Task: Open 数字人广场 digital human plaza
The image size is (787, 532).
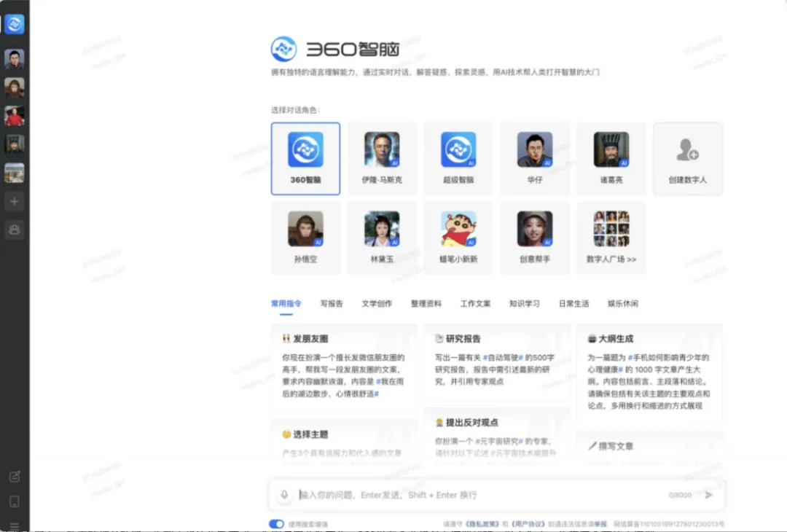Action: tap(611, 238)
